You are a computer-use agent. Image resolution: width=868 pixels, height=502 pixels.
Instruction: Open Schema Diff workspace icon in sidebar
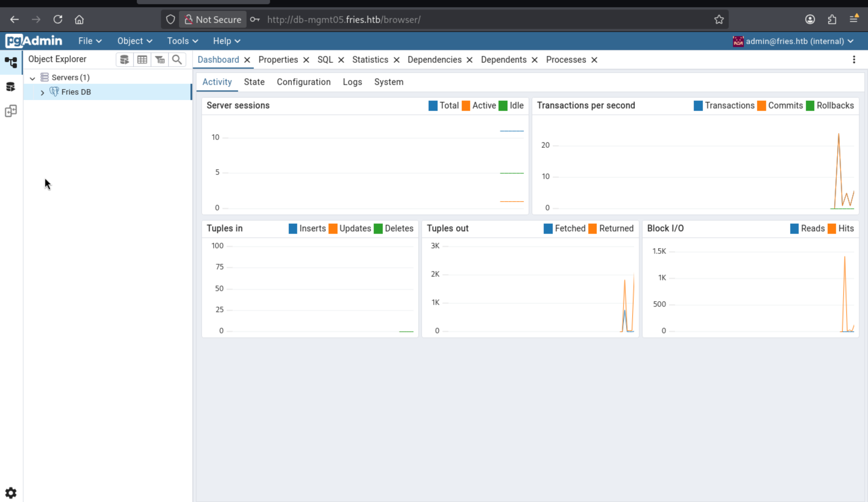pos(11,111)
